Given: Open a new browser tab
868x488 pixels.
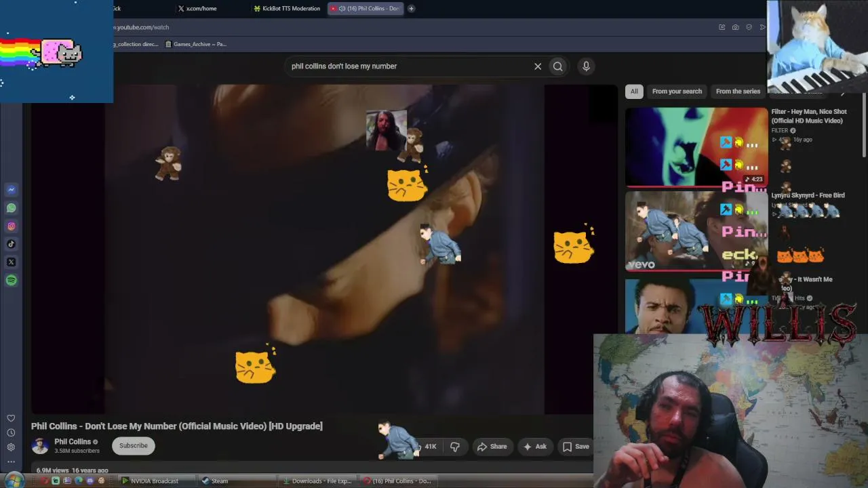Looking at the screenshot, I should [x=411, y=9].
